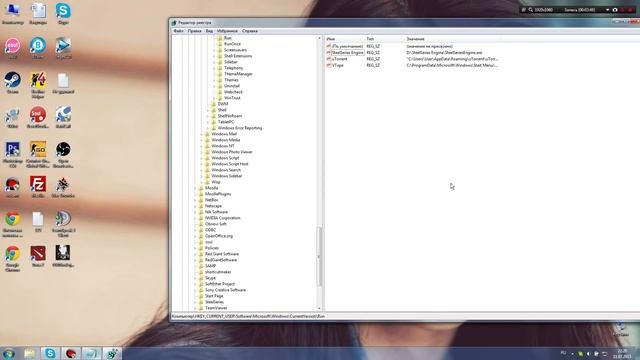Click the tree scrollbar up arrow
Image resolution: width=640 pixels, height=360 pixels.
pyautogui.click(x=319, y=38)
